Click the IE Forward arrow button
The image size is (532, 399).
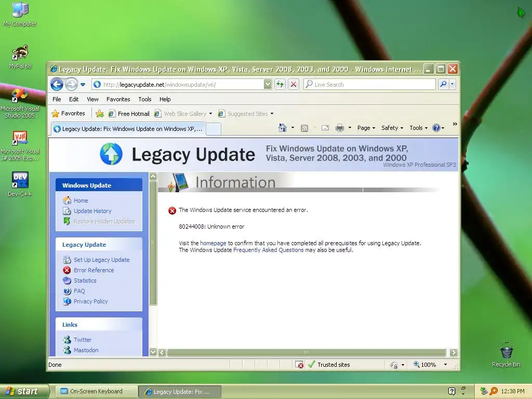71,84
